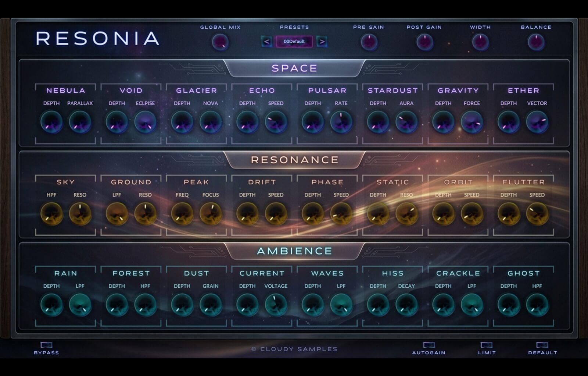This screenshot has width=588, height=376.
Task: Click the Gravity Force knob
Action: (472, 122)
